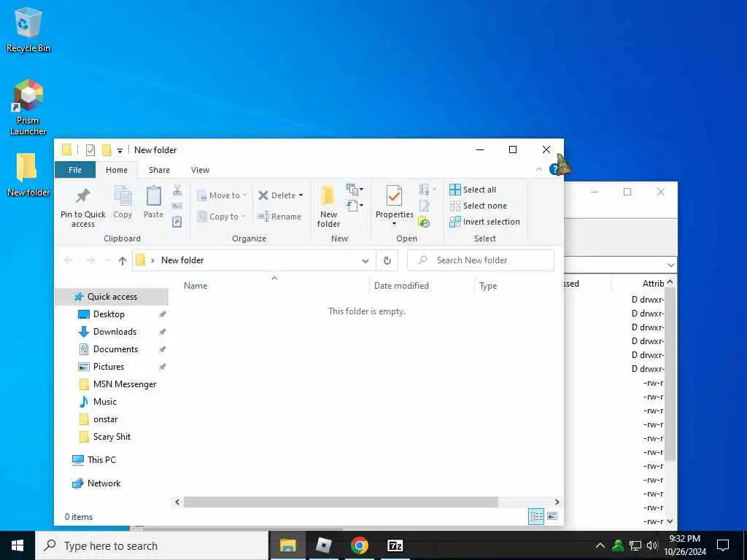Open the volume speaker tray icon
The width and height of the screenshot is (747, 560).
click(x=652, y=545)
